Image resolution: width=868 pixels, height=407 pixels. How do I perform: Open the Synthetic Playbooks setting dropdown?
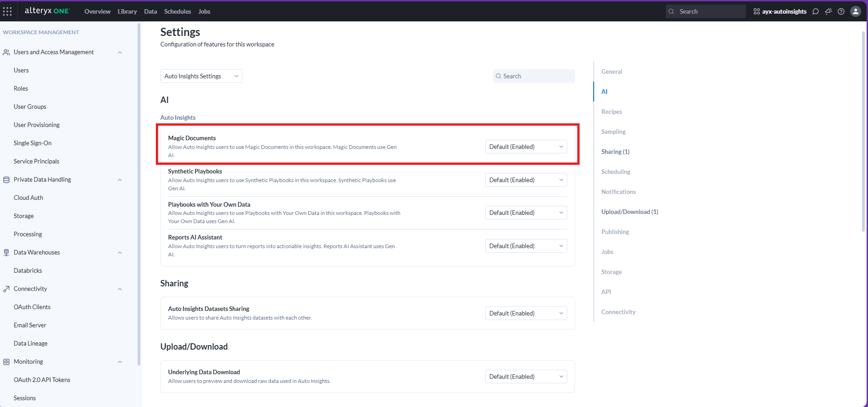[x=526, y=180]
